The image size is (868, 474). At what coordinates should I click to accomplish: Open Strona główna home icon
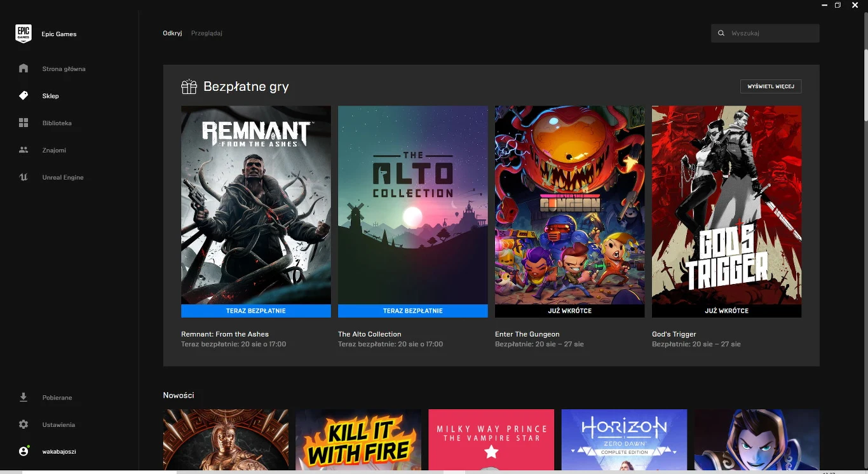24,69
